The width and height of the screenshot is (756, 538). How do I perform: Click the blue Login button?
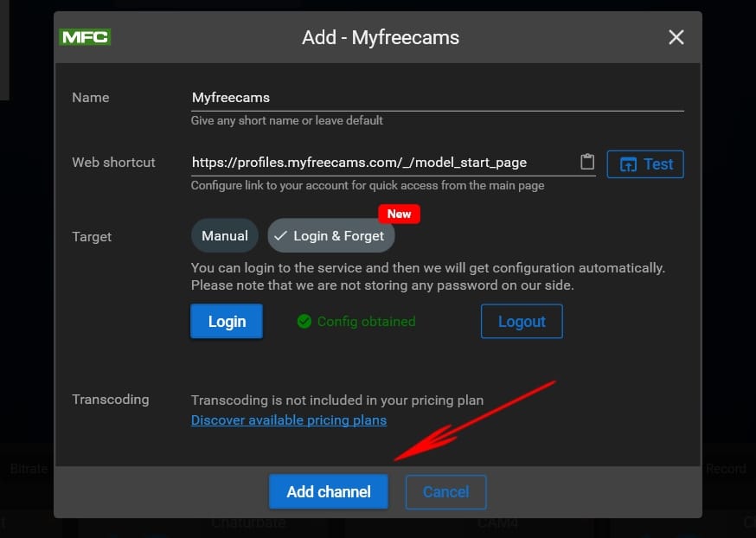227,321
